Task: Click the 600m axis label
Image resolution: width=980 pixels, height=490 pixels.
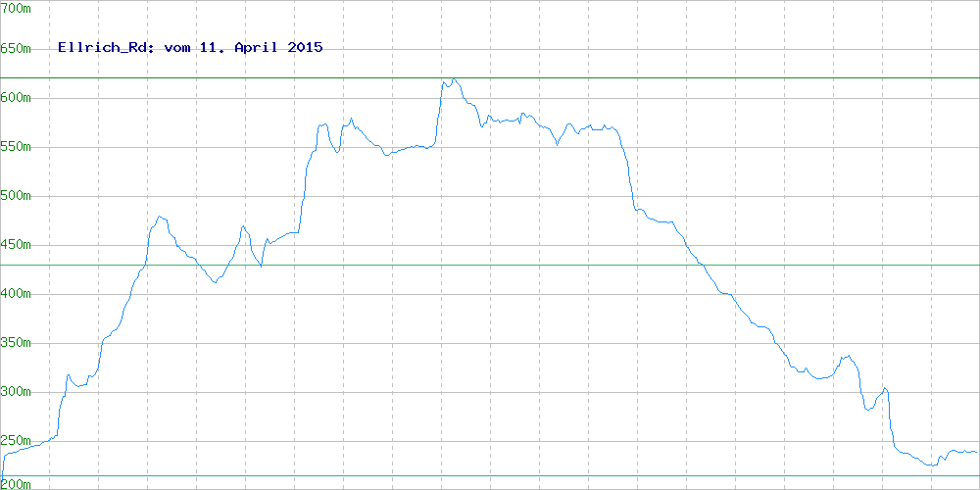Action: pyautogui.click(x=17, y=98)
